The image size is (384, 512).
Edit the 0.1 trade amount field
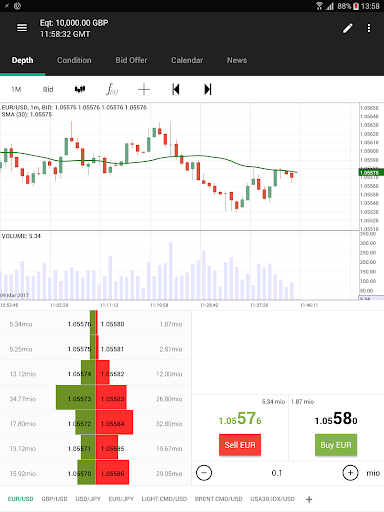(x=277, y=473)
